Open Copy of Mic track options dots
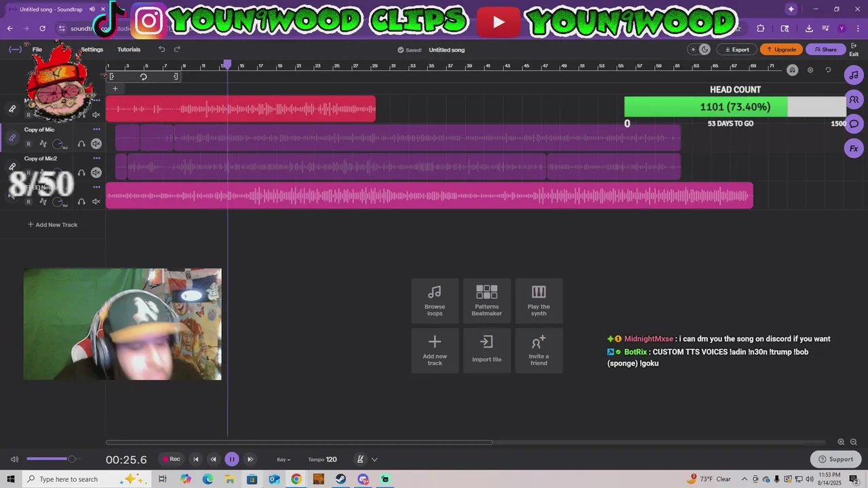Viewport: 868px width, 488px height. pyautogui.click(x=96, y=129)
